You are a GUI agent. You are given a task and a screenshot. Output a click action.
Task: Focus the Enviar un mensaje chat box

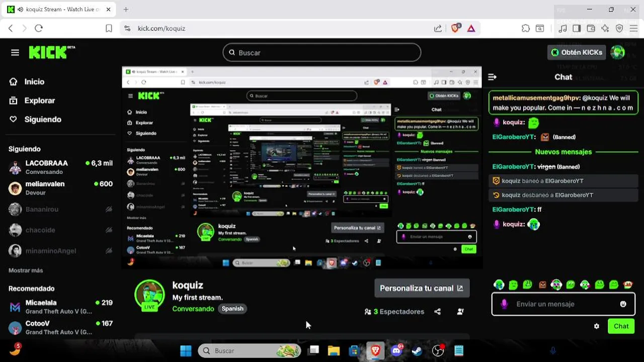pyautogui.click(x=562, y=304)
